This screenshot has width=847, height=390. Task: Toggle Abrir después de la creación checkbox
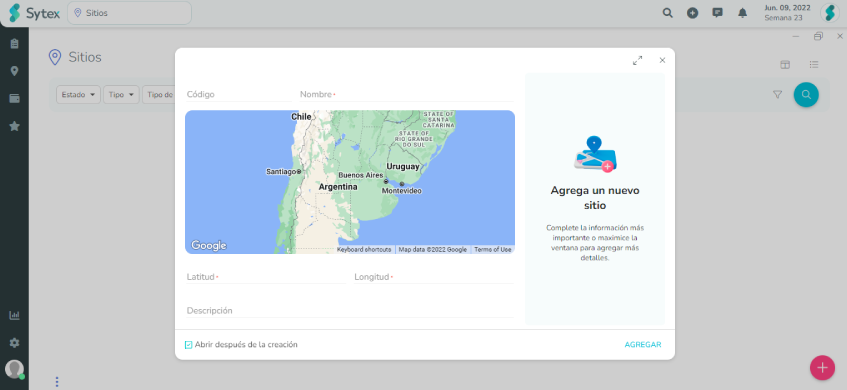(189, 345)
